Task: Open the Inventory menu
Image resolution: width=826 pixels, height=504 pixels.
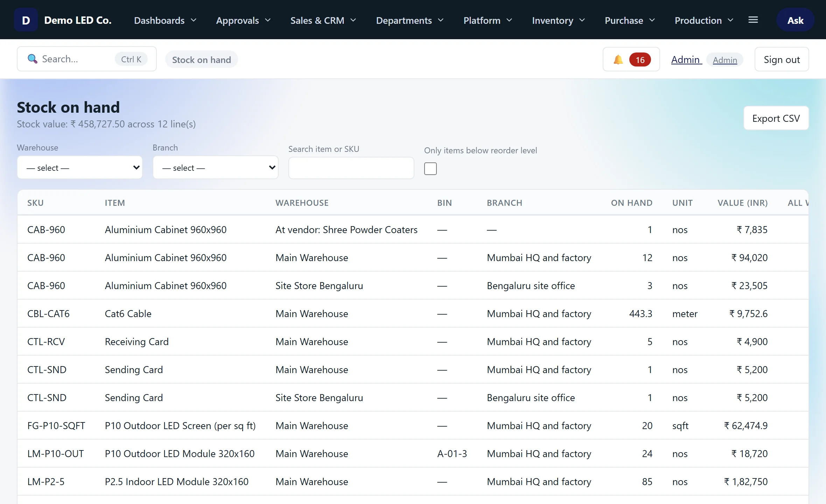Action: coord(558,20)
